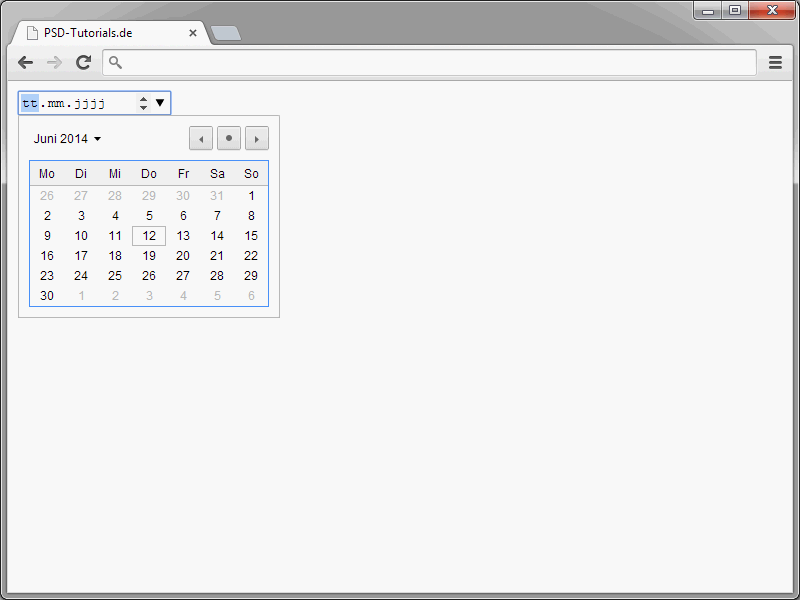
Task: Jump to today with dot button
Action: click(x=229, y=138)
